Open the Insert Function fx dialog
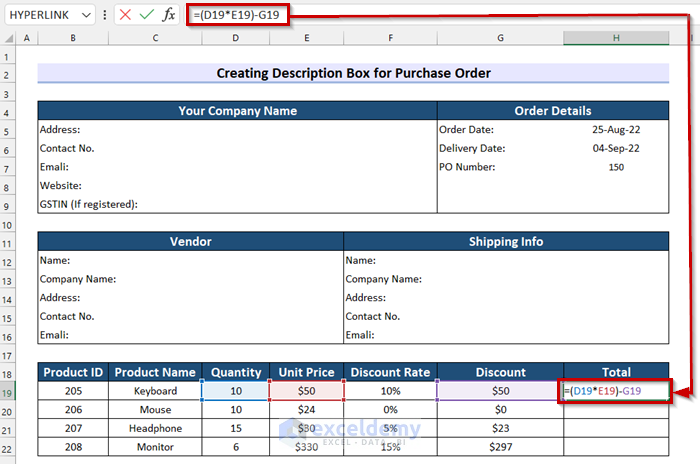The height and width of the screenshot is (464, 700). tap(168, 15)
